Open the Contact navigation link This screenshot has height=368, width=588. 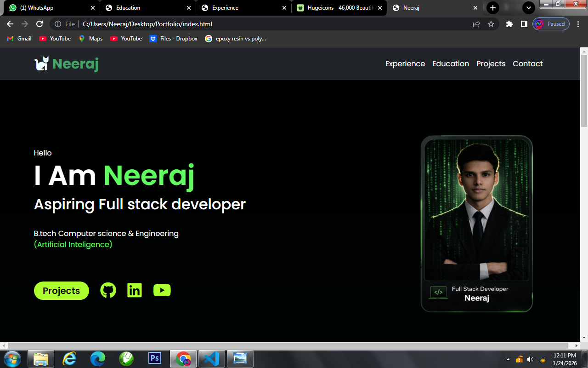point(527,63)
